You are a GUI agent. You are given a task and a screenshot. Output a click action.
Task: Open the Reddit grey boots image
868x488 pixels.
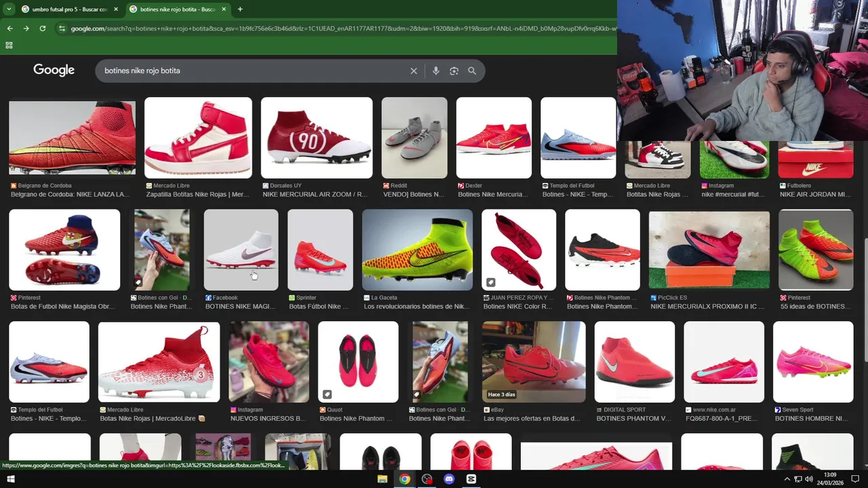(414, 138)
